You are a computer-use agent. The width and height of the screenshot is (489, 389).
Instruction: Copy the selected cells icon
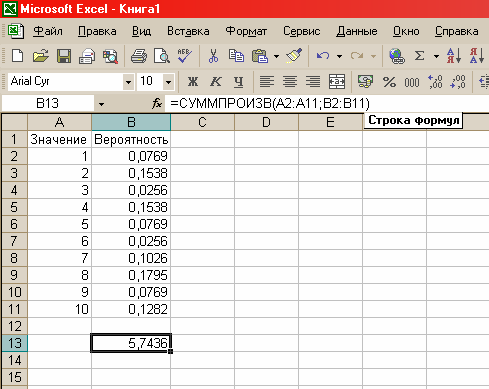point(236,56)
